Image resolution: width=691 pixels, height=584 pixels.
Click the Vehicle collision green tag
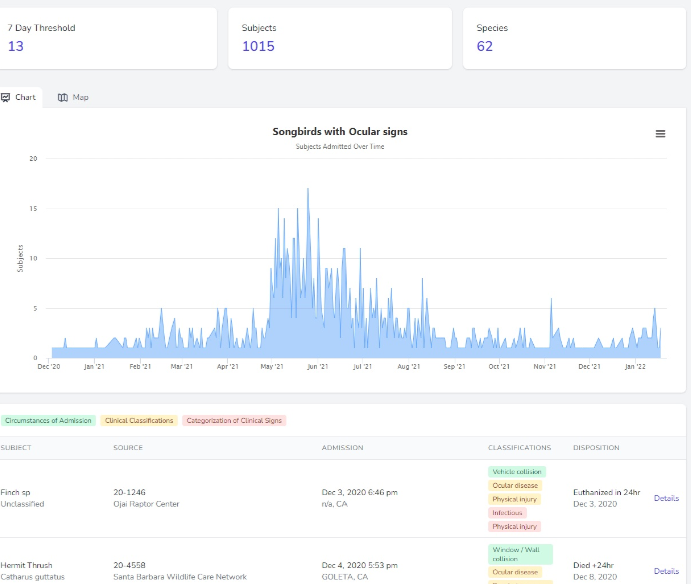517,472
